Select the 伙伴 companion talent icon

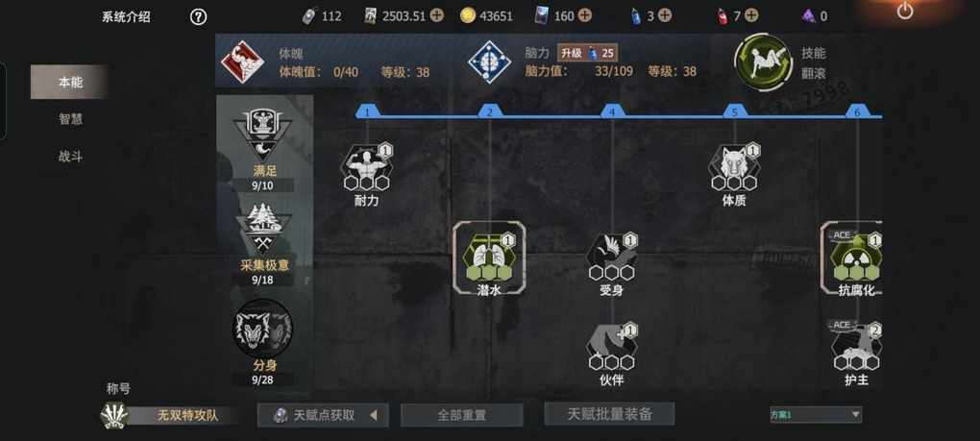[612, 347]
